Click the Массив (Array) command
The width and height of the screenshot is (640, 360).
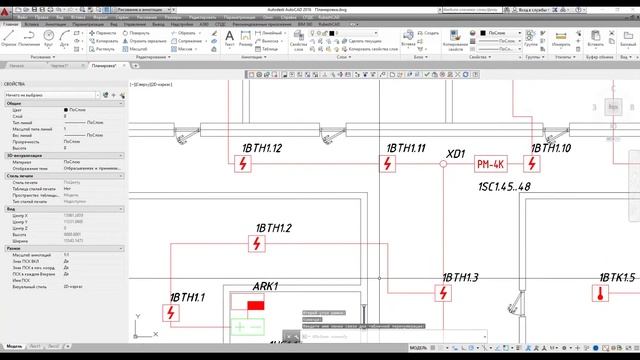point(182,49)
